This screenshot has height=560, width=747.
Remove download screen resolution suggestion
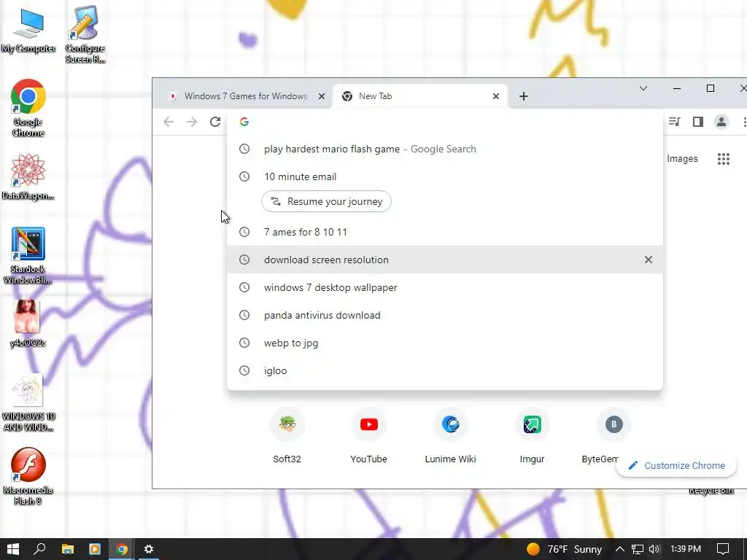649,260
